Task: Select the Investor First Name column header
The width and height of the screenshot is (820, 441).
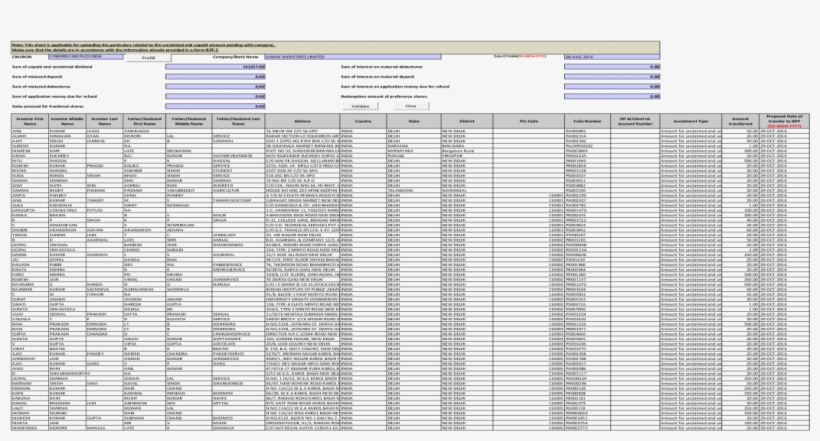Action: click(x=30, y=121)
